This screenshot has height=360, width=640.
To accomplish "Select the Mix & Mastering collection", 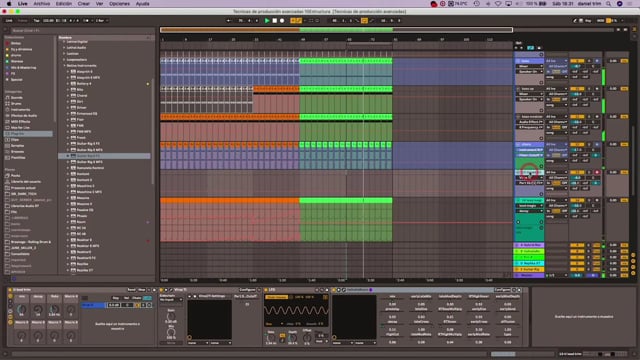I will pyautogui.click(x=23, y=67).
